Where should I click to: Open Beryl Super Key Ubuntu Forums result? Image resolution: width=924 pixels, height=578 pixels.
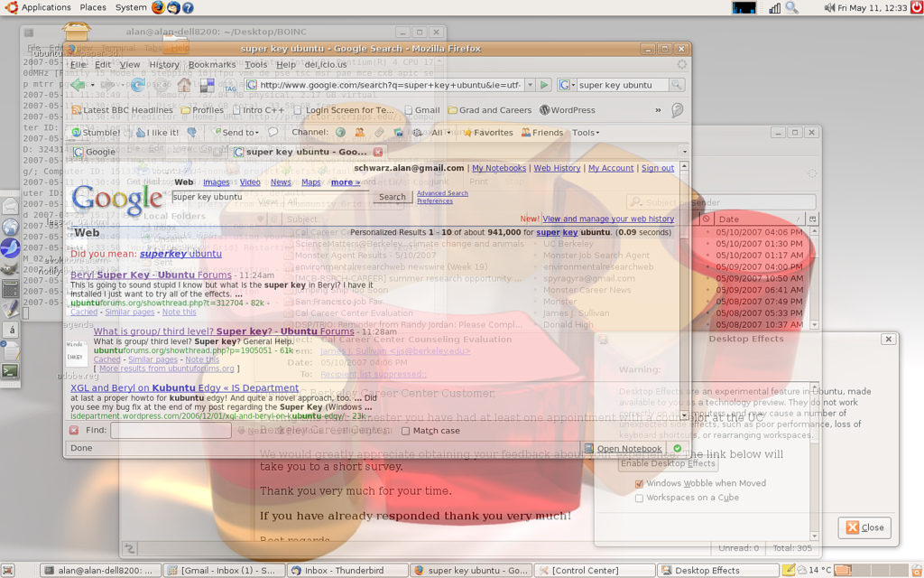pyautogui.click(x=151, y=275)
